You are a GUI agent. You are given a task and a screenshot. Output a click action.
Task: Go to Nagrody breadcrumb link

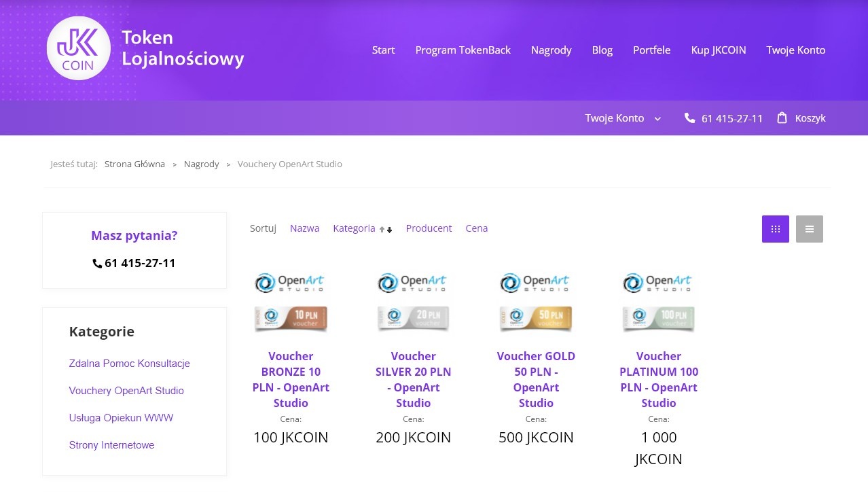pyautogui.click(x=202, y=164)
